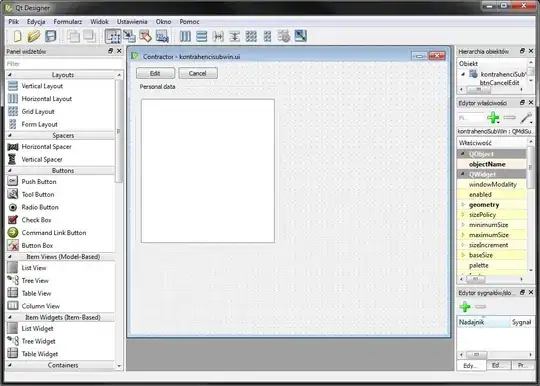Screen dimensions: 540x386
Task: Select the Edit Widgets mode icon
Action: pyautogui.click(x=113, y=36)
